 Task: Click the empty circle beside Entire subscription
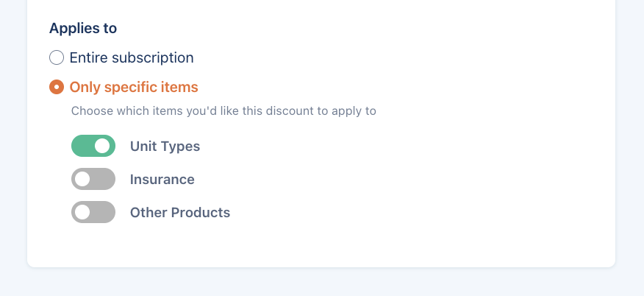coord(57,57)
